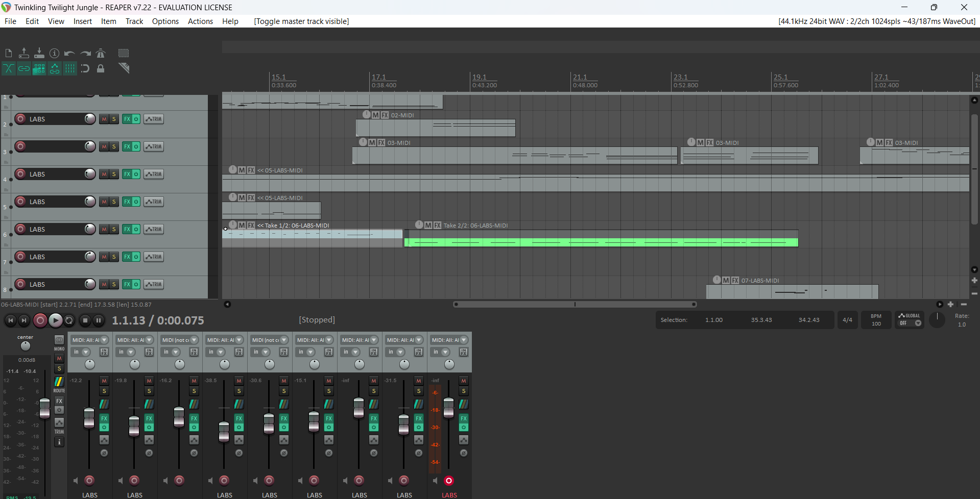Solo track 4 in the track panel
Screen dimensions: 980x499
(x=114, y=174)
